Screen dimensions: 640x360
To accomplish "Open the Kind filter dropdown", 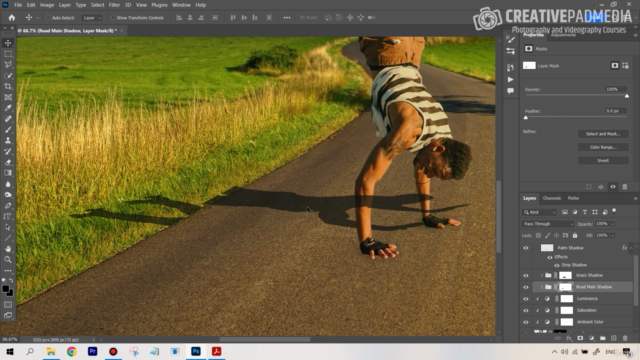I will click(540, 212).
